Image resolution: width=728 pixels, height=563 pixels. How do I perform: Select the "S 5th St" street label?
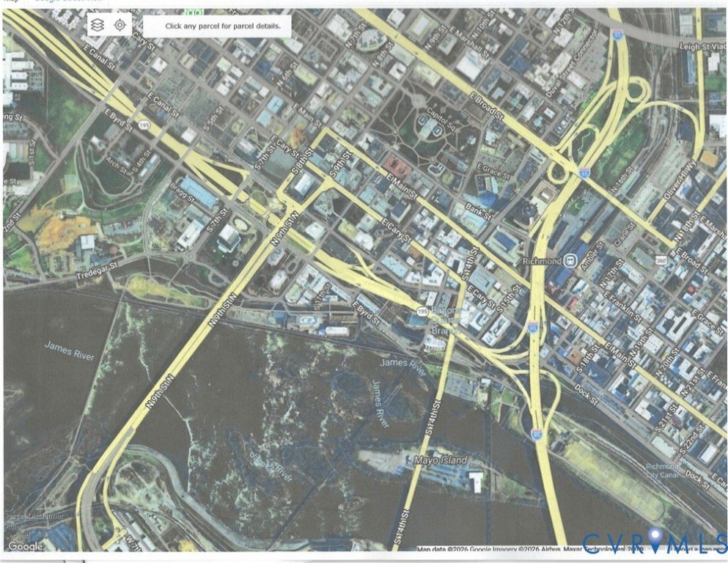pos(213,119)
